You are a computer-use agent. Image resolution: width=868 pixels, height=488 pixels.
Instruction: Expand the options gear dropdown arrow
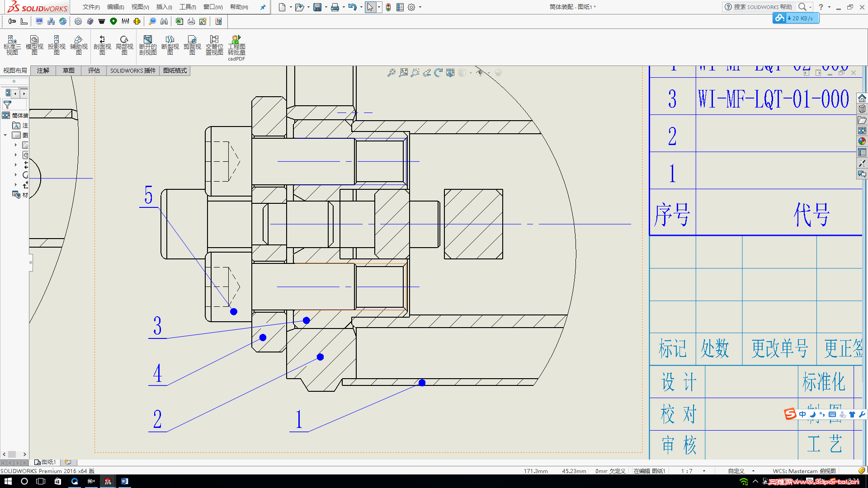[420, 7]
